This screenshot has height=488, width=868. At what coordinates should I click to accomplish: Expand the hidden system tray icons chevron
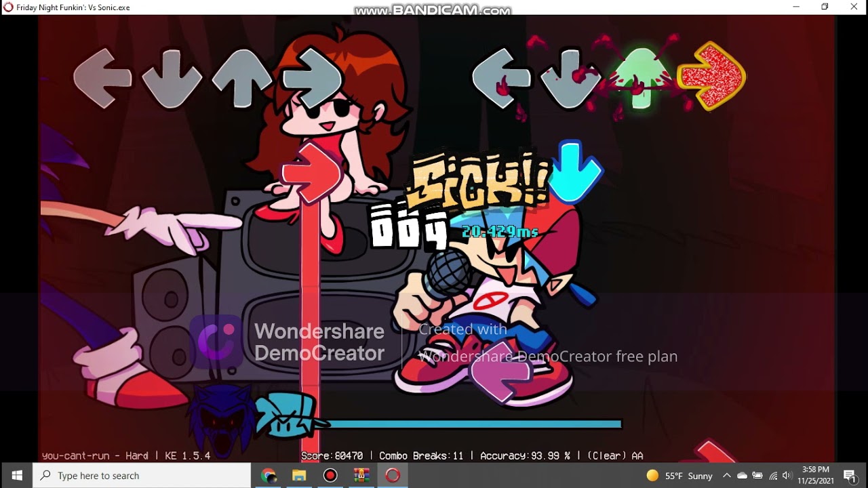[x=726, y=476]
